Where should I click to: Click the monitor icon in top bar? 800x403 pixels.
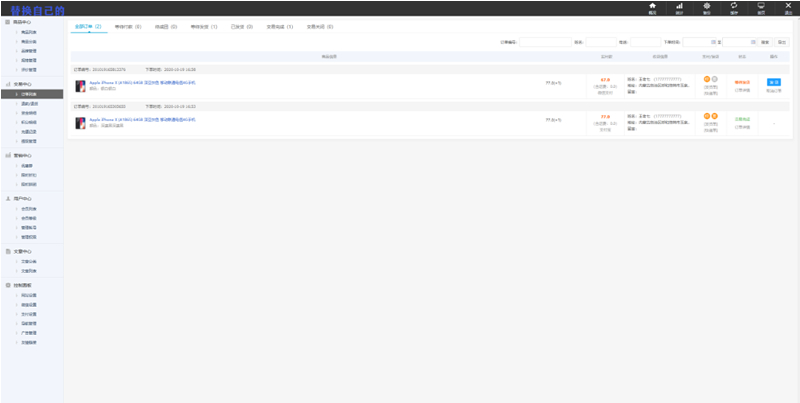point(761,6)
